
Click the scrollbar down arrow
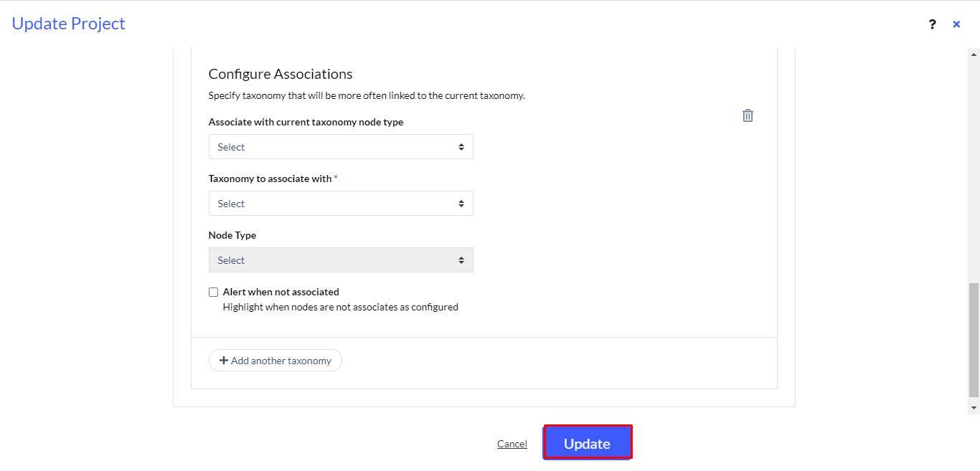click(x=974, y=408)
